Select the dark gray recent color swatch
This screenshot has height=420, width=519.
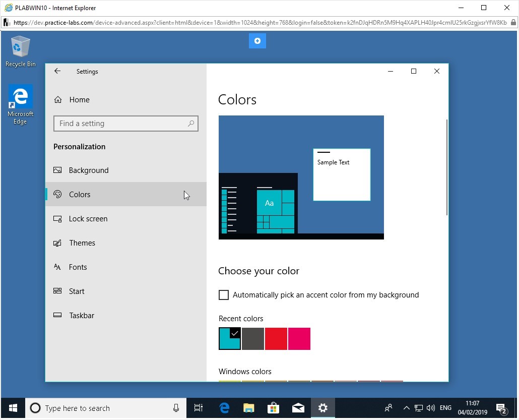click(x=253, y=338)
